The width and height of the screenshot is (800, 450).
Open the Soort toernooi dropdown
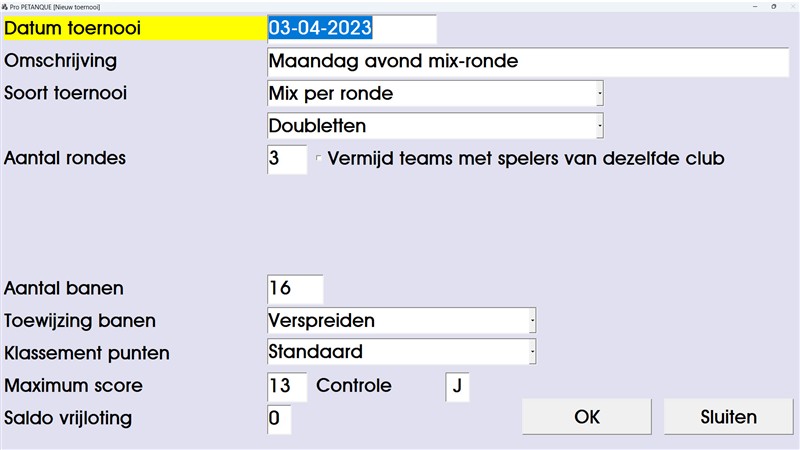(599, 94)
